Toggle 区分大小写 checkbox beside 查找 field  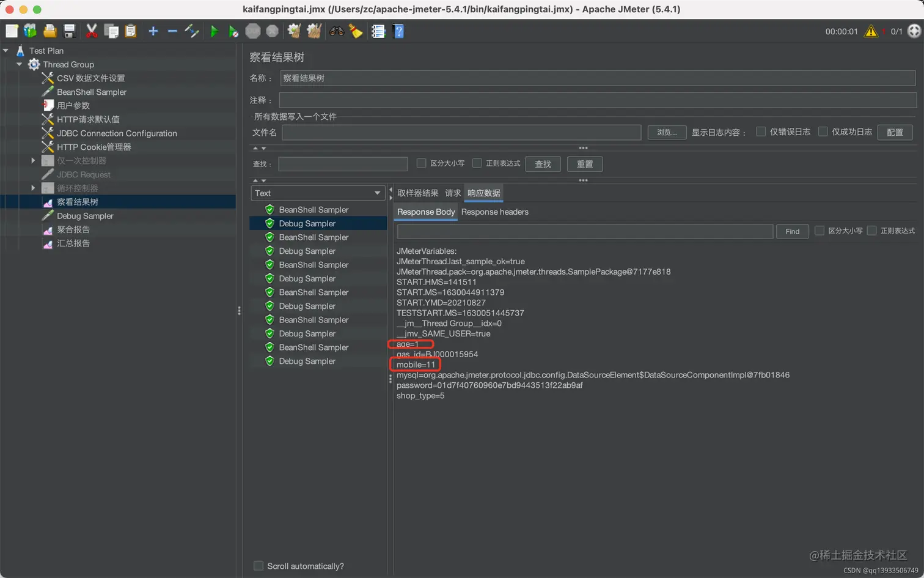421,163
